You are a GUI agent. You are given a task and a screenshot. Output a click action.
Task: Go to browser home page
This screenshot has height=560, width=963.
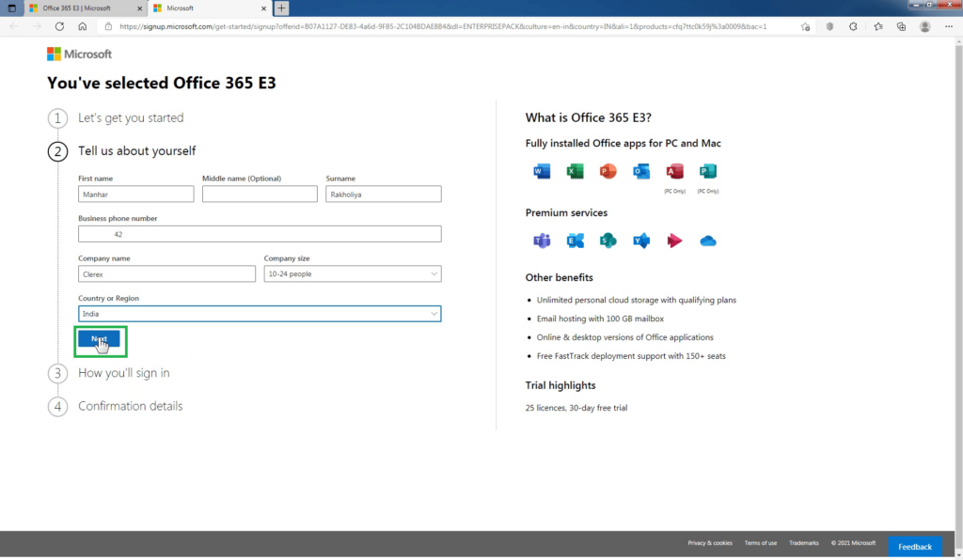tap(83, 26)
